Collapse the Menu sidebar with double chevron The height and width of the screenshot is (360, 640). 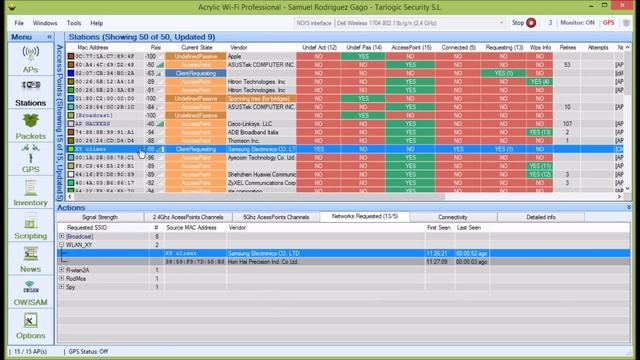coord(49,37)
